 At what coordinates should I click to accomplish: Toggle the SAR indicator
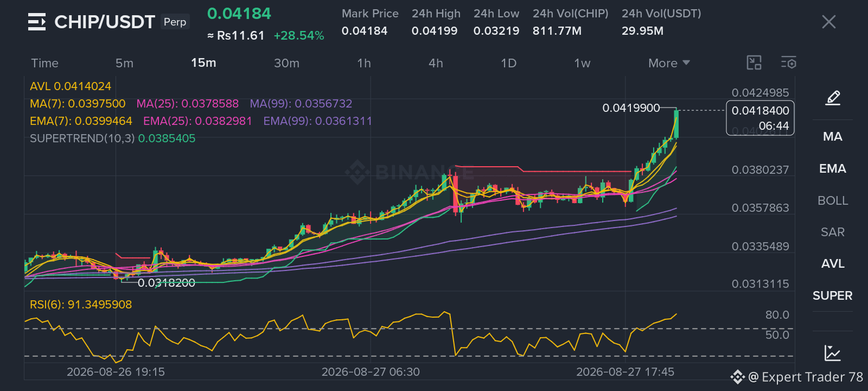[x=833, y=232]
